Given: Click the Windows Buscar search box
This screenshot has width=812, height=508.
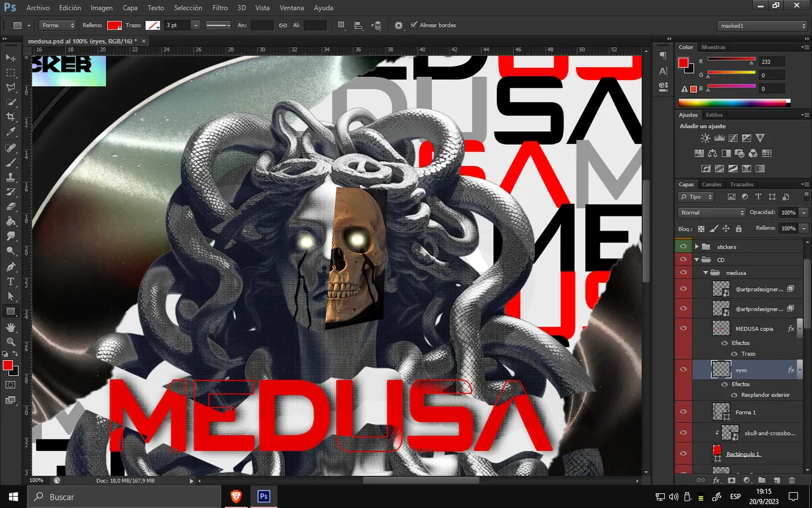Looking at the screenshot, I should coord(124,497).
